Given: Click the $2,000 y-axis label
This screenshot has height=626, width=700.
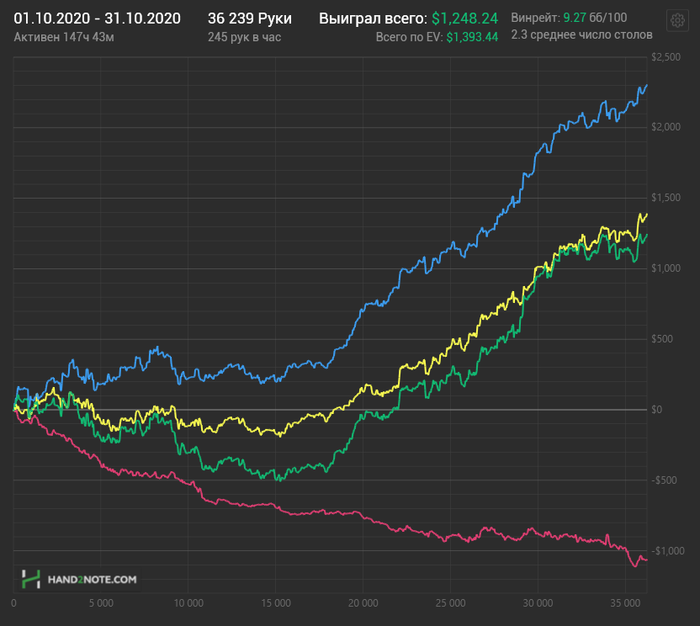Looking at the screenshot, I should pyautogui.click(x=666, y=127).
